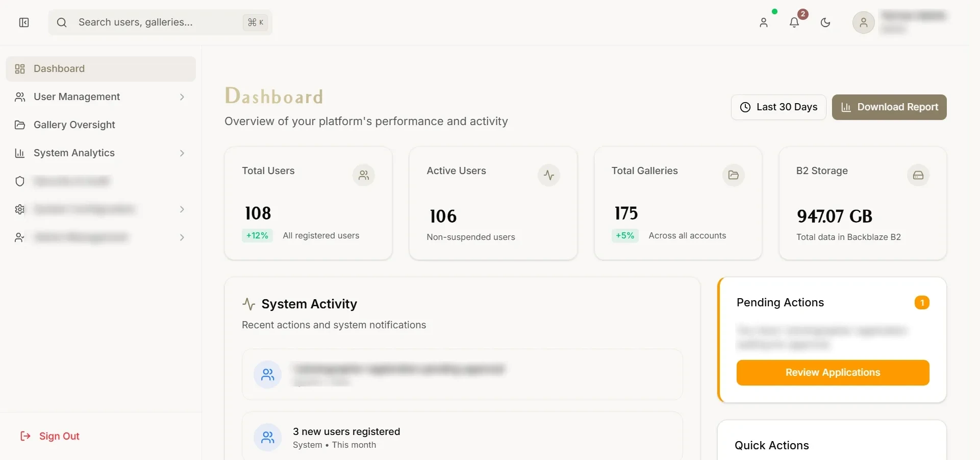Click the 'Quick Actions' heading
The image size is (980, 460).
(772, 445)
